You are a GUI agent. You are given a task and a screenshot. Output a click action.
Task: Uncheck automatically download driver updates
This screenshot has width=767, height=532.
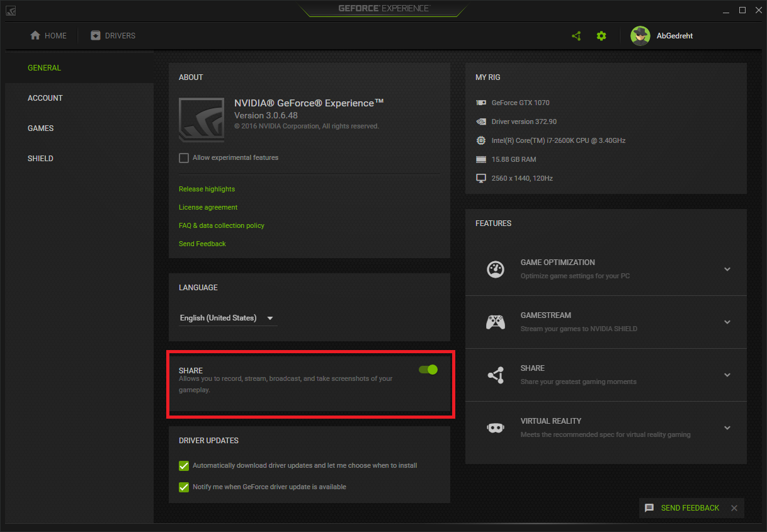pos(184,466)
